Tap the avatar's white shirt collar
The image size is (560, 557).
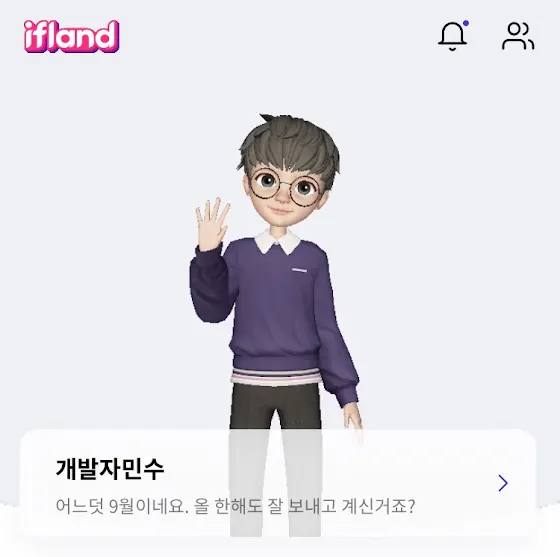click(x=278, y=241)
